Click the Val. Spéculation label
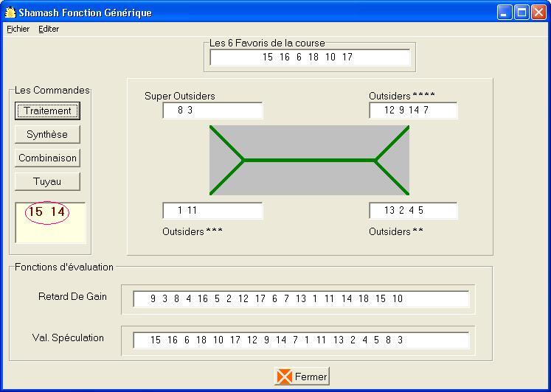This screenshot has width=551, height=392. point(68,337)
